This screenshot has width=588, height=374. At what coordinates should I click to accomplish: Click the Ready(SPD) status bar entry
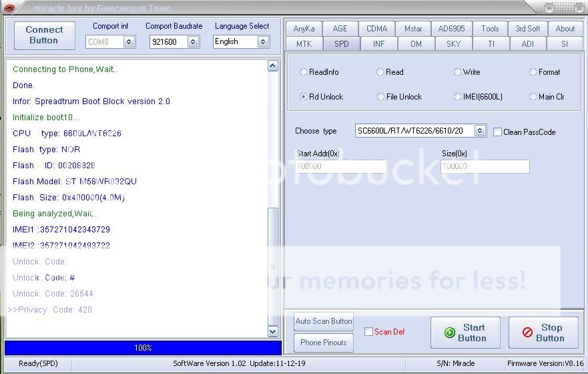38,363
